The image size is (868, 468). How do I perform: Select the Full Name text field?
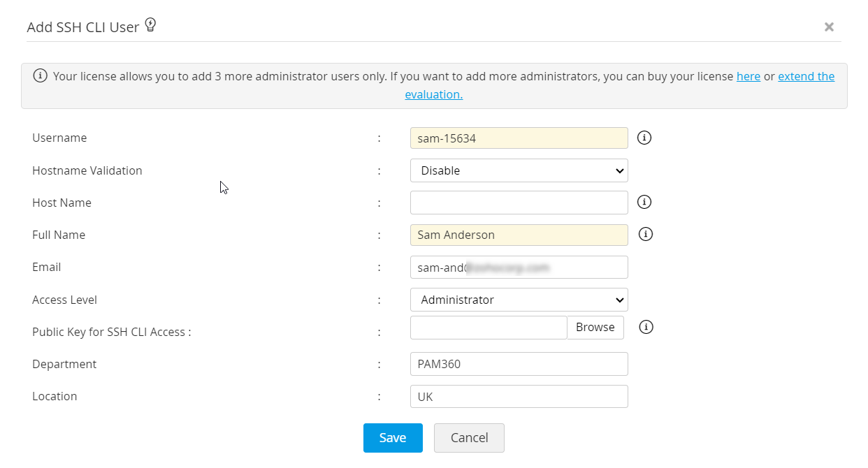[519, 235]
